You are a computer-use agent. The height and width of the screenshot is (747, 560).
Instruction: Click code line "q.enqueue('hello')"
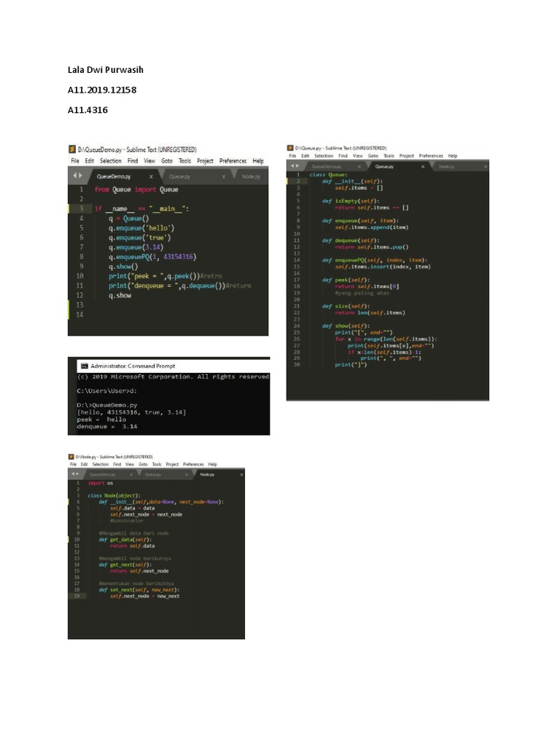click(141, 228)
